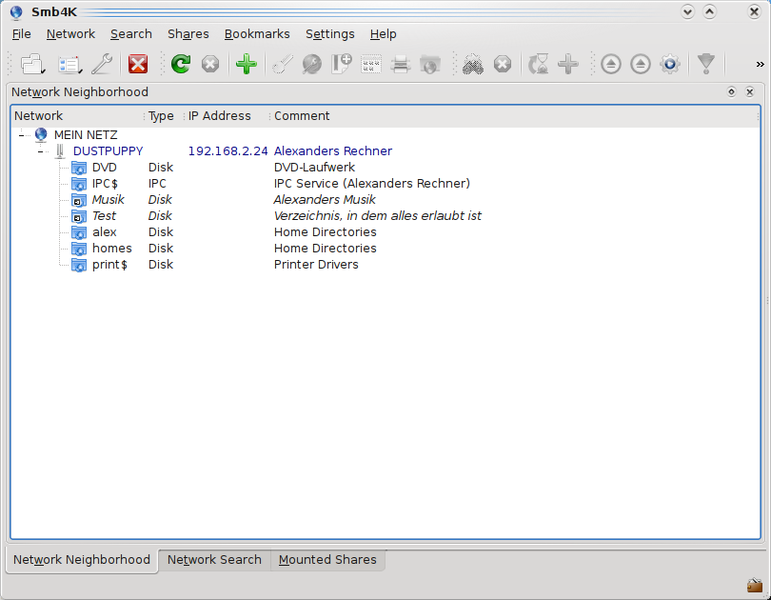Close the Network Neighborhood dock panel

749,92
